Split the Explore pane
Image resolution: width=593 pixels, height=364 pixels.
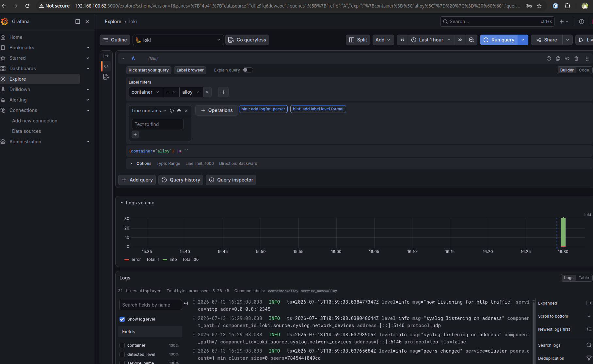358,40
